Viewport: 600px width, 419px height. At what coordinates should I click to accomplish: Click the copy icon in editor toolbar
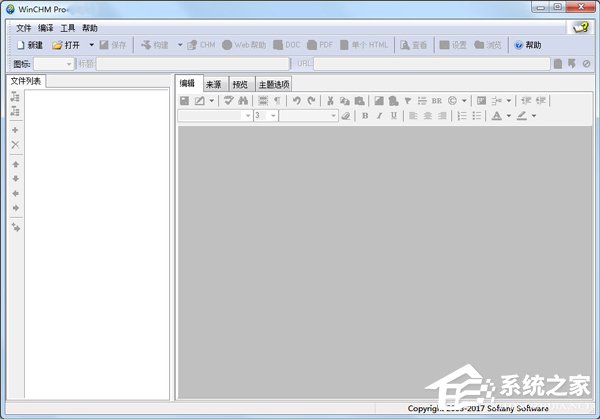(x=345, y=101)
